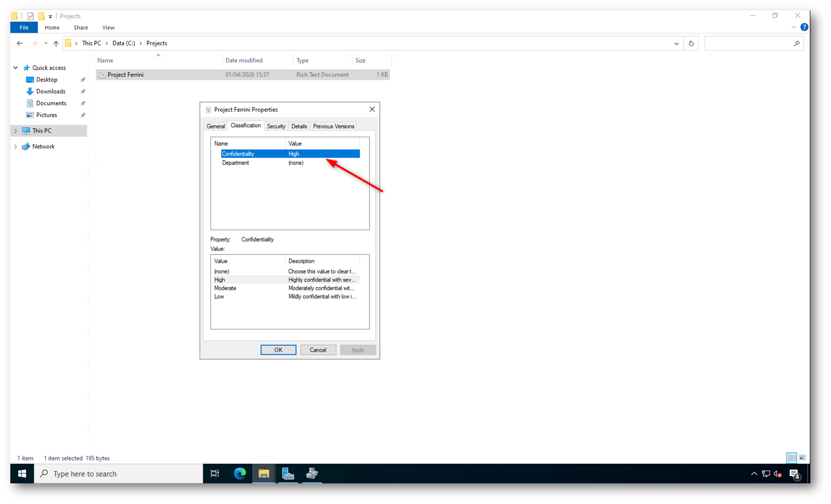
Task: Select Moderate confidentiality value
Action: (x=225, y=288)
